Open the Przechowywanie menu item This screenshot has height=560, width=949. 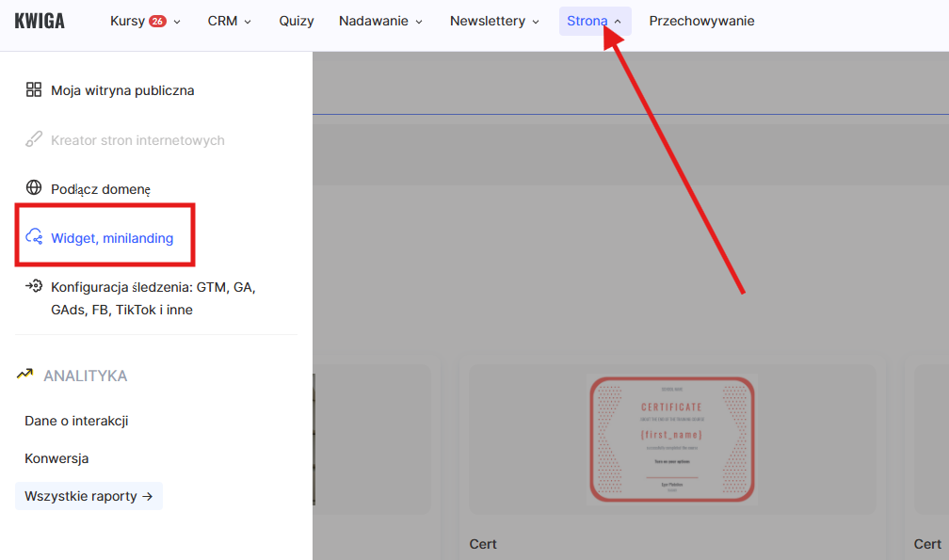point(701,21)
